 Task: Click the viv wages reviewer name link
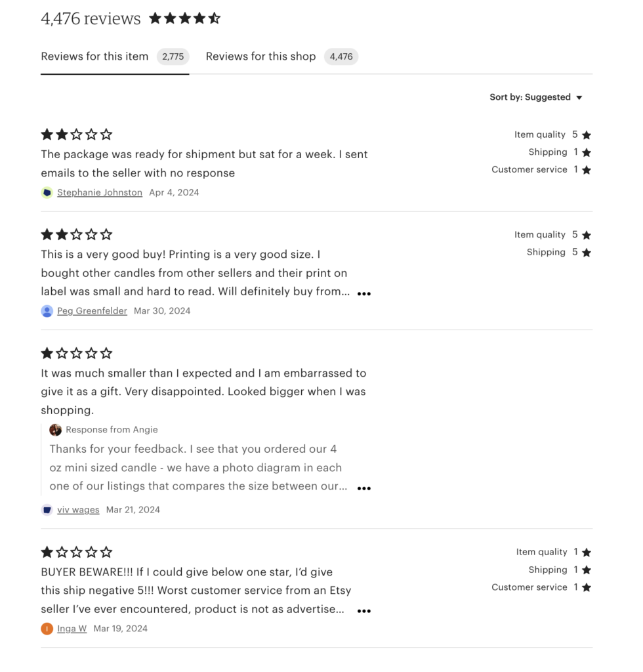pos(78,509)
